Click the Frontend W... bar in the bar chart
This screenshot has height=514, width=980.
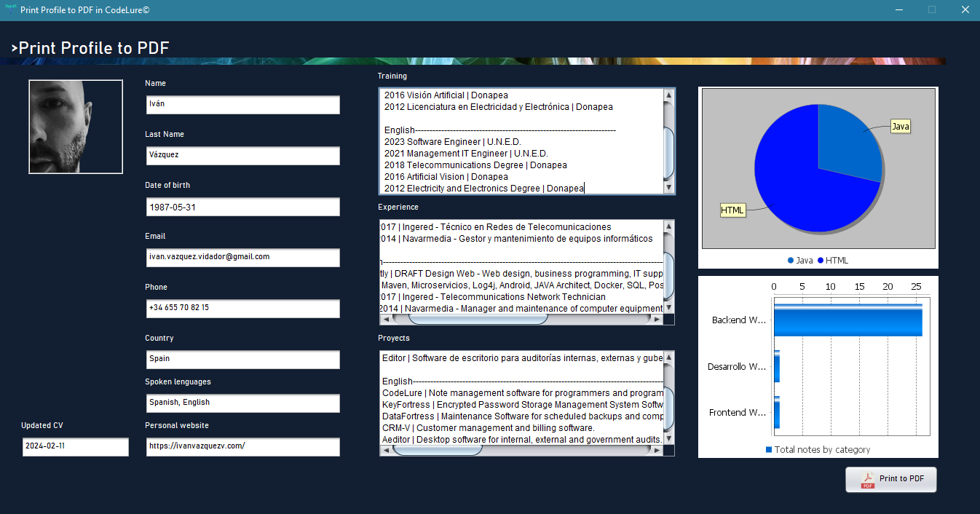[778, 412]
